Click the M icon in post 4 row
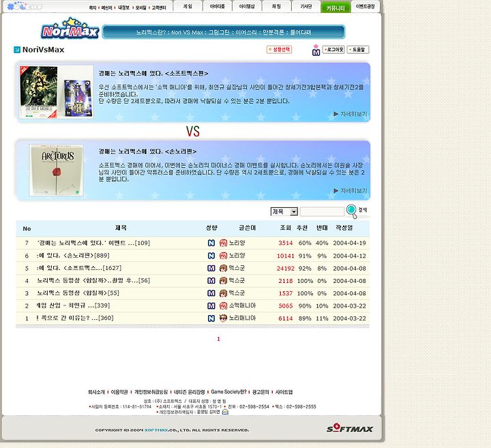 coord(211,280)
